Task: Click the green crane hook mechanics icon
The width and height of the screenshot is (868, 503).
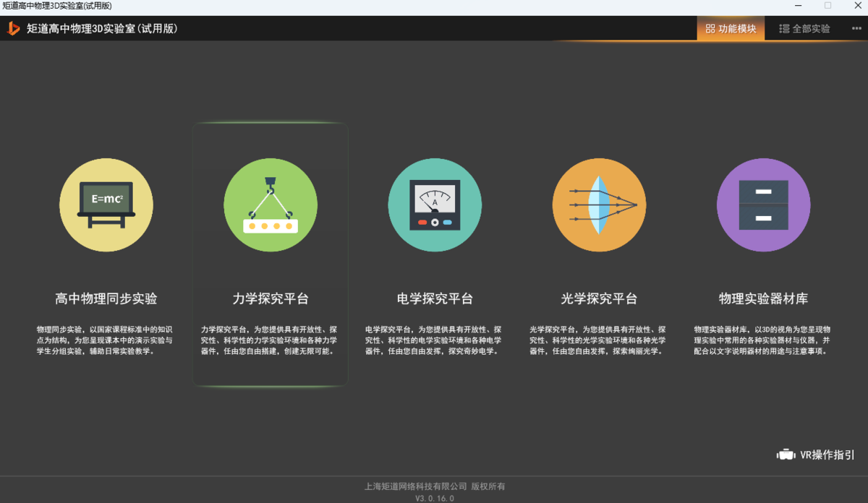Action: (x=270, y=205)
